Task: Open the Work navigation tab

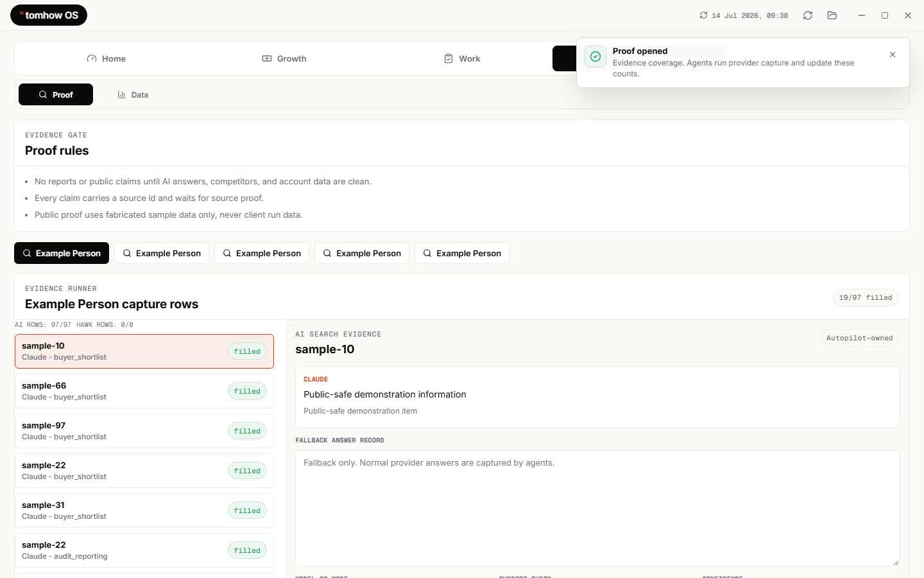Action: tap(462, 58)
